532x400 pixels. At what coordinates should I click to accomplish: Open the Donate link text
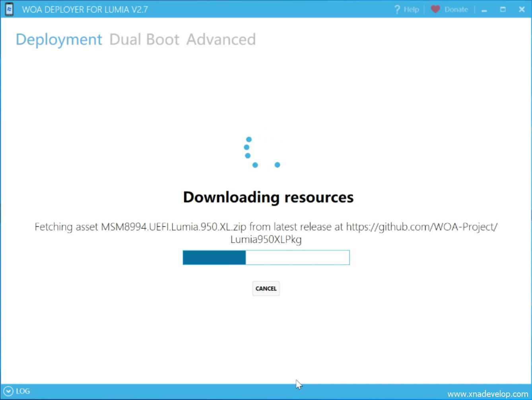pos(456,10)
